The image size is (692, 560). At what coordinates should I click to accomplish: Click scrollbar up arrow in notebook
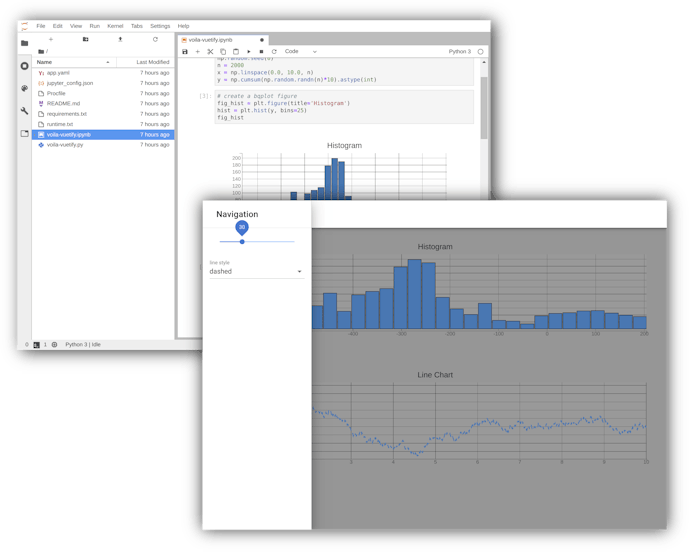pos(484,62)
